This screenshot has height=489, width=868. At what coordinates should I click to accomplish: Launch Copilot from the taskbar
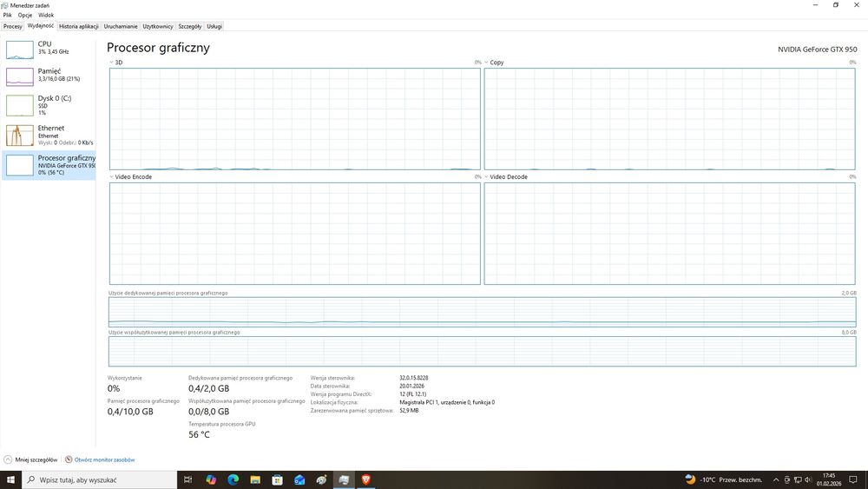211,479
